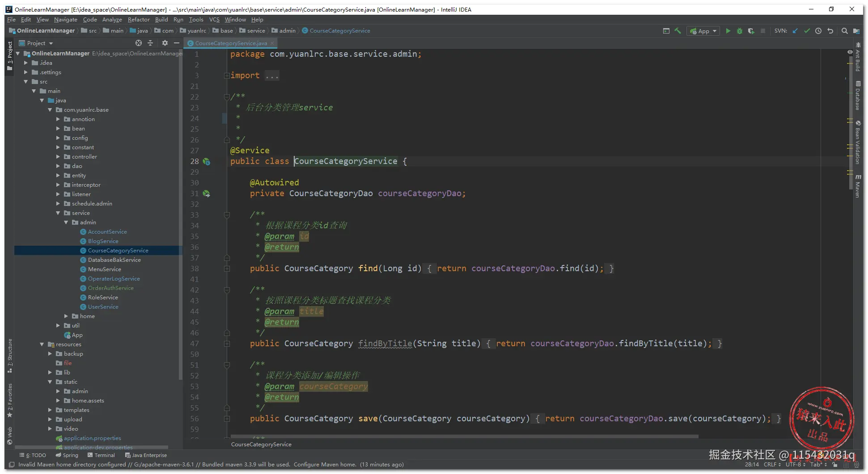The image size is (868, 474).
Task: Select UserService in the project tree
Action: coord(103,307)
